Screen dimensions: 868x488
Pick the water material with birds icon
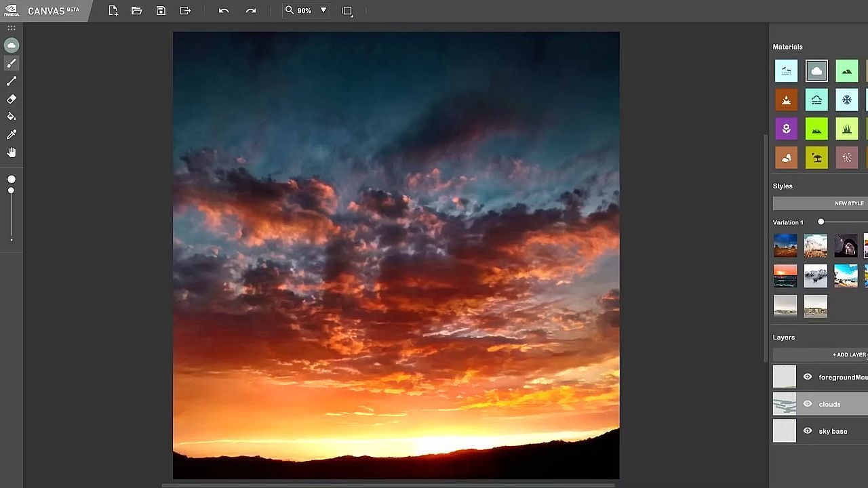pos(787,70)
